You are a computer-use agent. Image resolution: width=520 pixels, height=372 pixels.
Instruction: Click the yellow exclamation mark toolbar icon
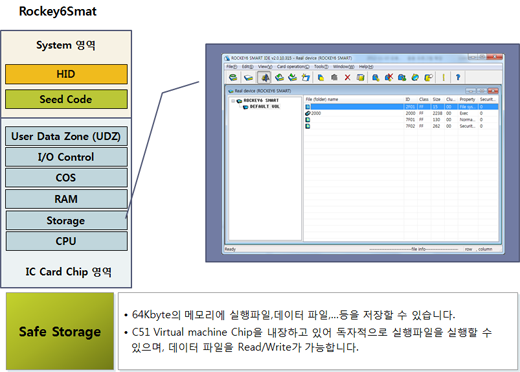click(443, 77)
